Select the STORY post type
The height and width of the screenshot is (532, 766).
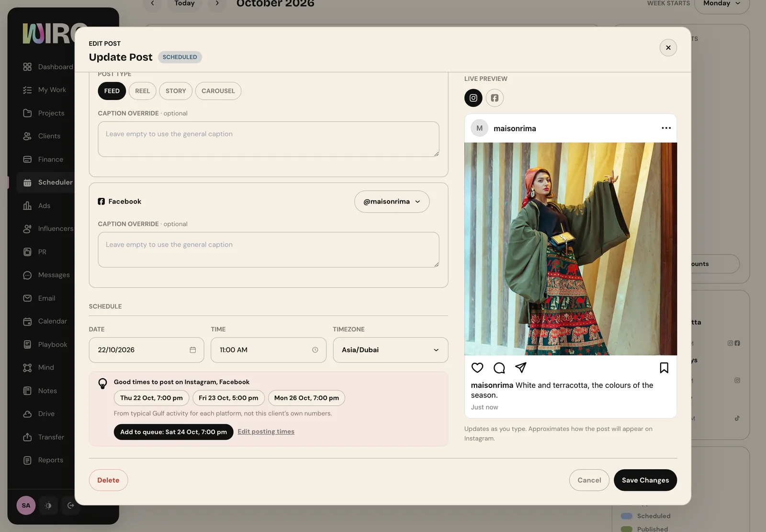[x=176, y=91]
